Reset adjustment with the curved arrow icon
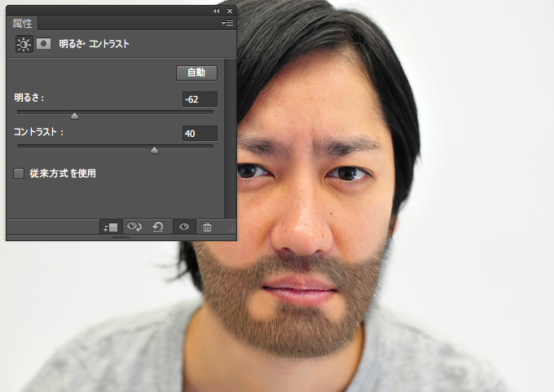554x392 pixels. click(x=158, y=227)
